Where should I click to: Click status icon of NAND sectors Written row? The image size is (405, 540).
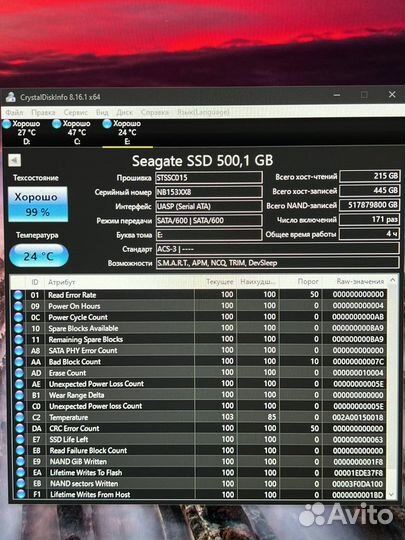click(21, 483)
